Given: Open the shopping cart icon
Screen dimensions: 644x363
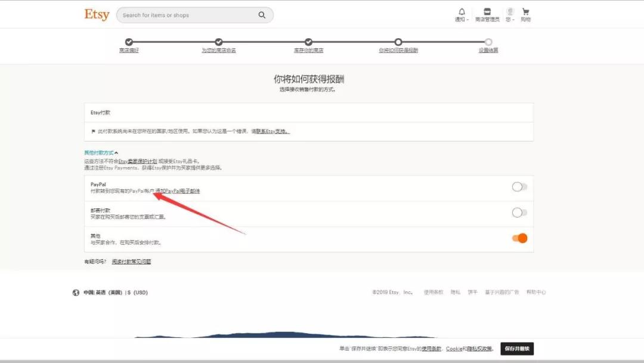Looking at the screenshot, I should 526,12.
